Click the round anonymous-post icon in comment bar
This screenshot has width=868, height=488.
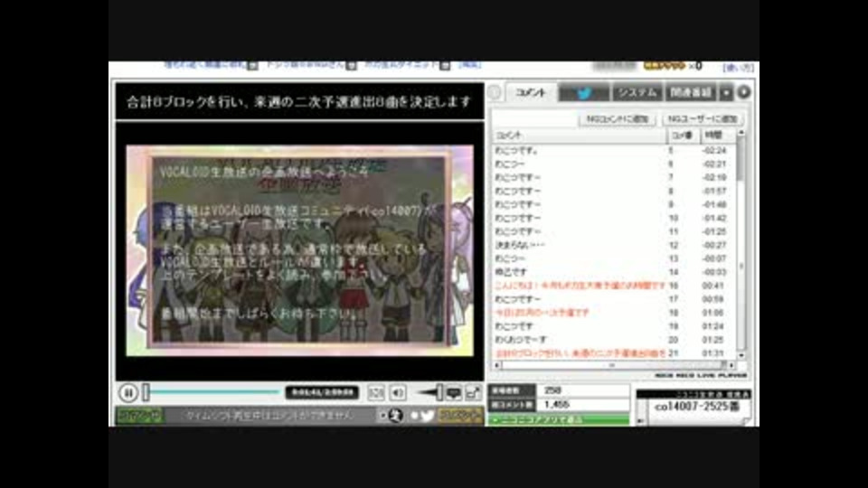click(x=395, y=415)
